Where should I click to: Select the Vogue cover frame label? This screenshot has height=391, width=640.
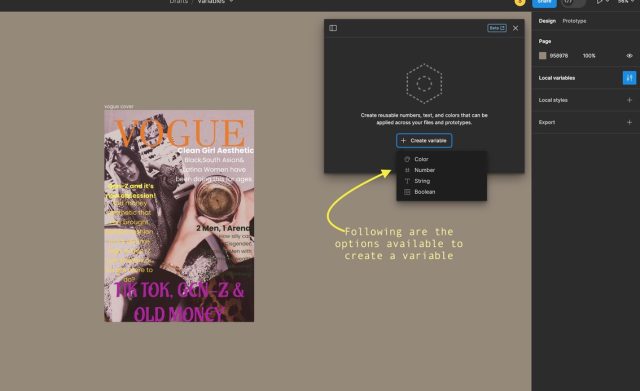pos(119,107)
